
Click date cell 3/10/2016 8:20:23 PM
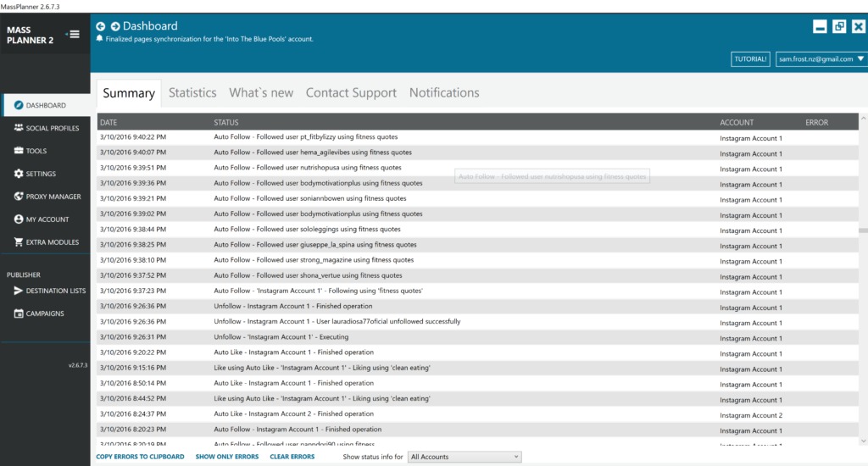(x=133, y=430)
